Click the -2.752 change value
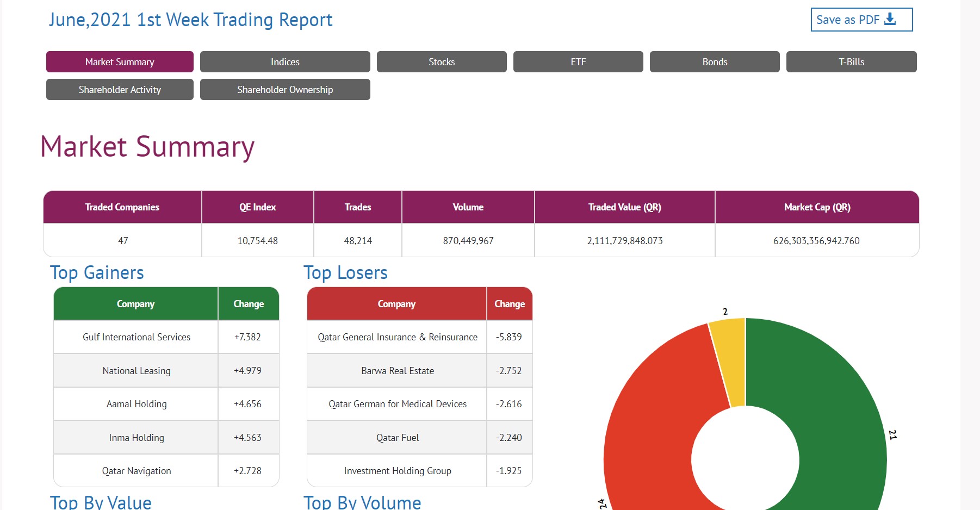Image resolution: width=980 pixels, height=510 pixels. (508, 371)
